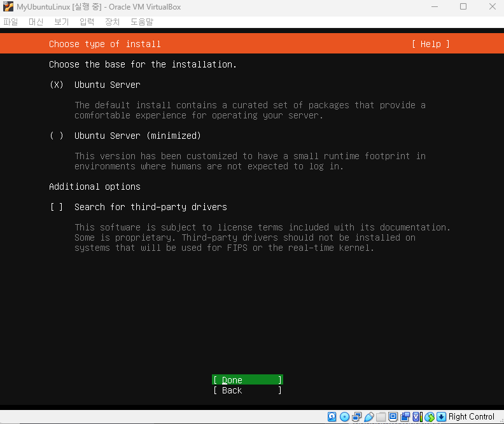Click the Back button
This screenshot has height=424, width=504.
248,390
